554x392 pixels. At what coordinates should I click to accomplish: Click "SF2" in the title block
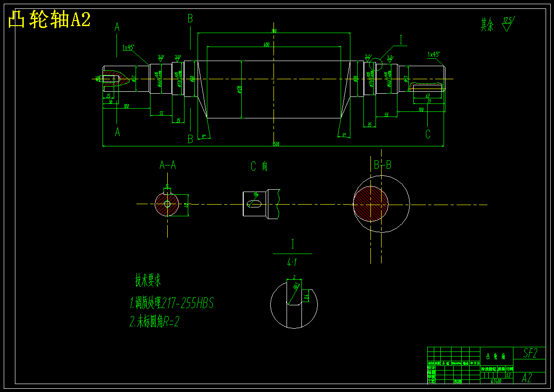point(530,353)
